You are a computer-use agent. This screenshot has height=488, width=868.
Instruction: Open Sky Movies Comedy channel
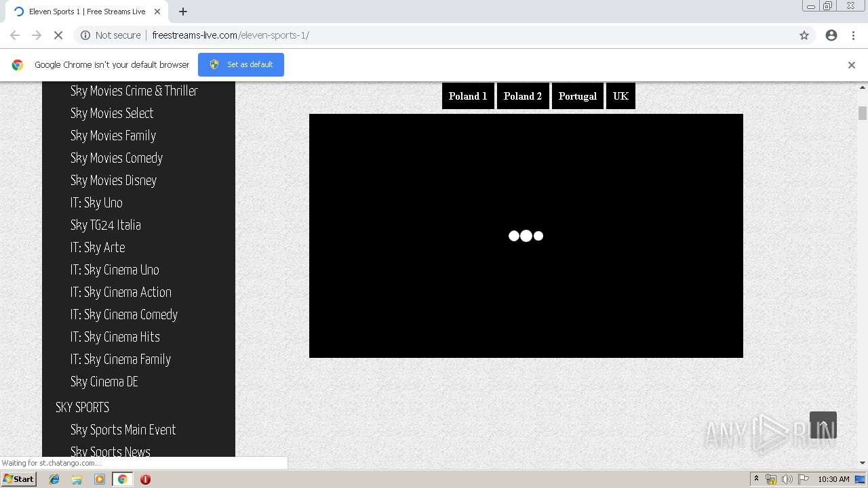pos(117,158)
